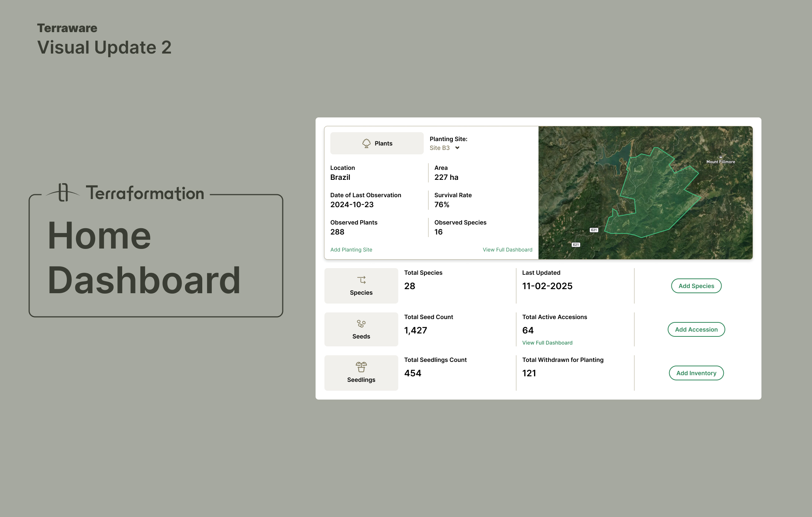The height and width of the screenshot is (517, 812).
Task: Click the Seedlings pot icon
Action: [x=361, y=367]
